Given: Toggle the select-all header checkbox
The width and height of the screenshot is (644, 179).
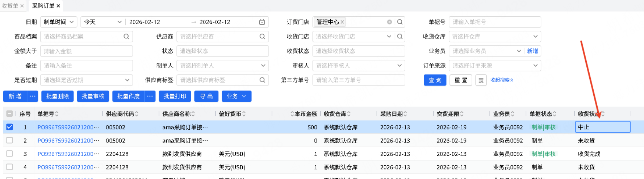Looking at the screenshot, I should [x=10, y=114].
